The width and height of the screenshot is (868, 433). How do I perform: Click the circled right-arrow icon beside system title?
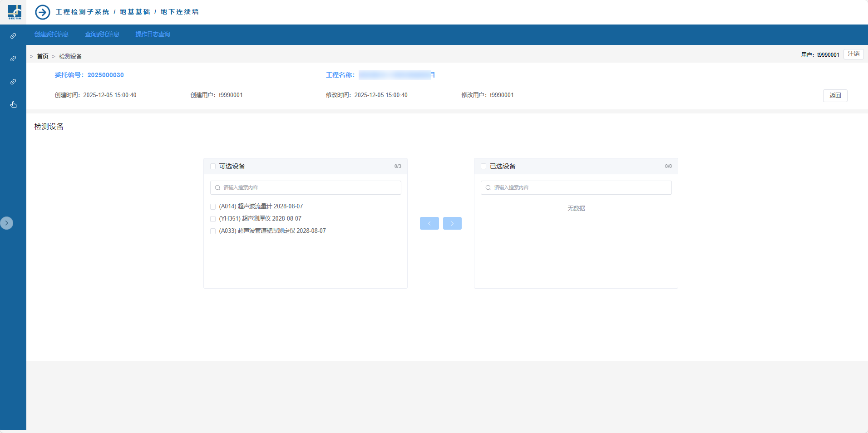point(43,12)
